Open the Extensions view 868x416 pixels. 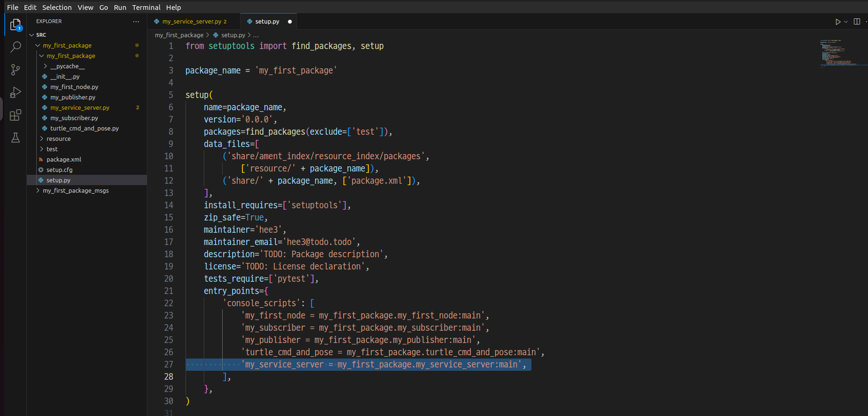tap(16, 115)
